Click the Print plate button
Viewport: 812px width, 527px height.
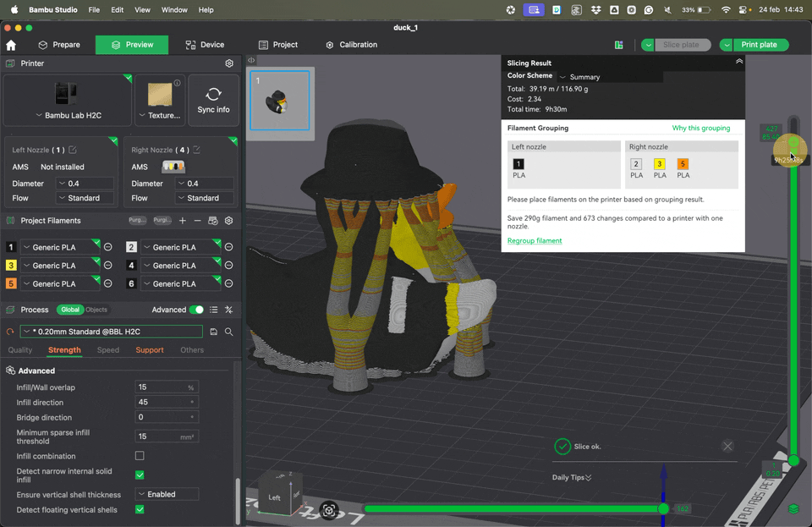point(760,45)
